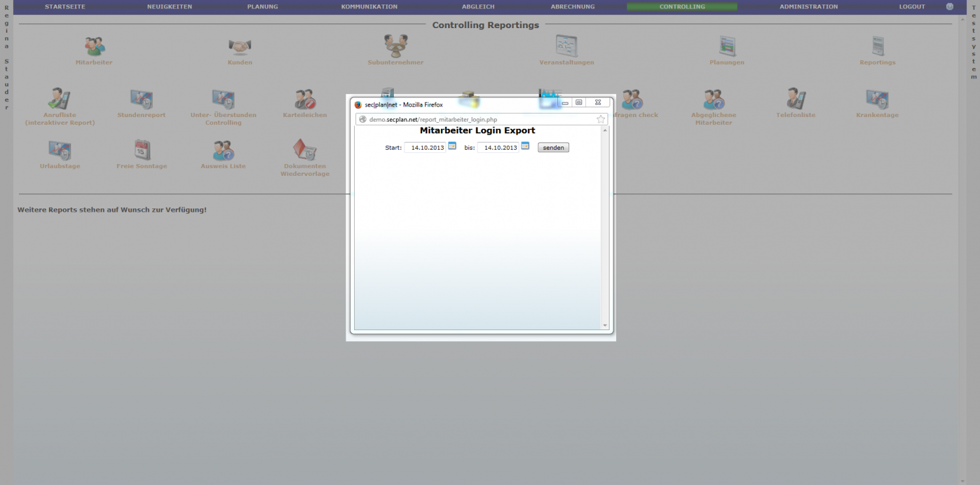Click the Firefox logo in popup title bar

(358, 105)
